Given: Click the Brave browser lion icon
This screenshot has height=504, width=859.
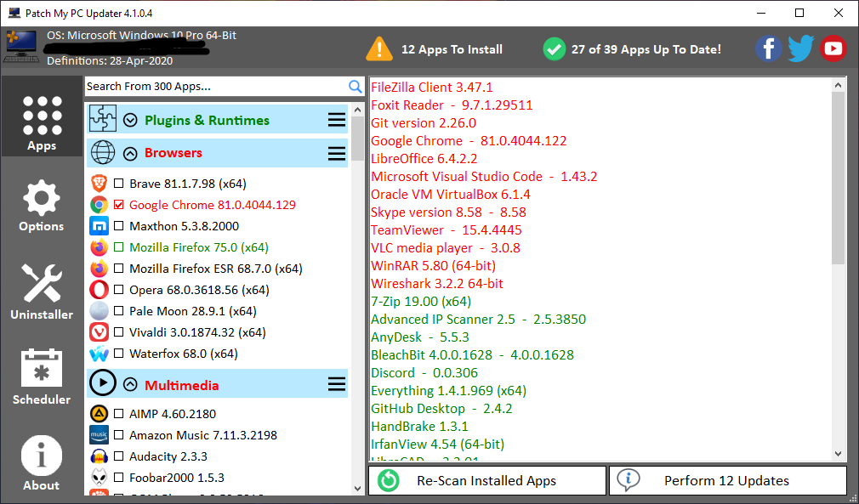Looking at the screenshot, I should click(x=100, y=184).
